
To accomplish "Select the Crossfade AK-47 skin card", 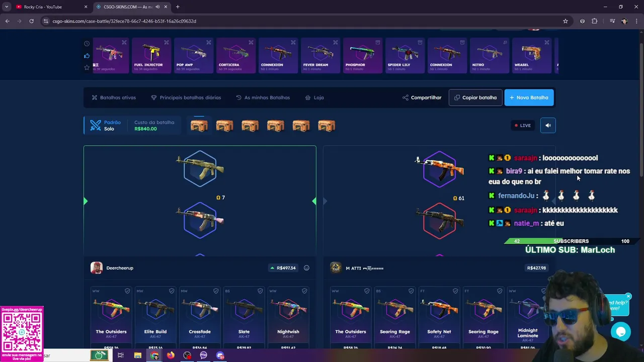I will [x=200, y=318].
